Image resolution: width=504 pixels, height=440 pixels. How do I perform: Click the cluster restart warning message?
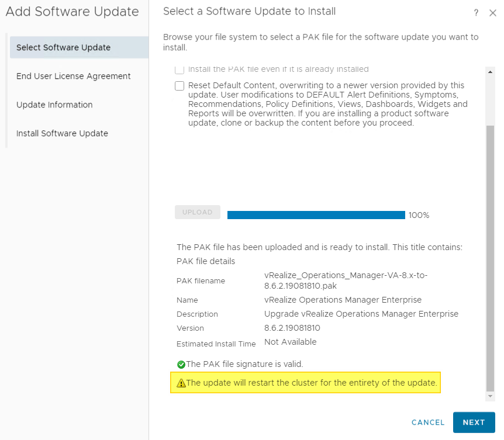coord(311,383)
